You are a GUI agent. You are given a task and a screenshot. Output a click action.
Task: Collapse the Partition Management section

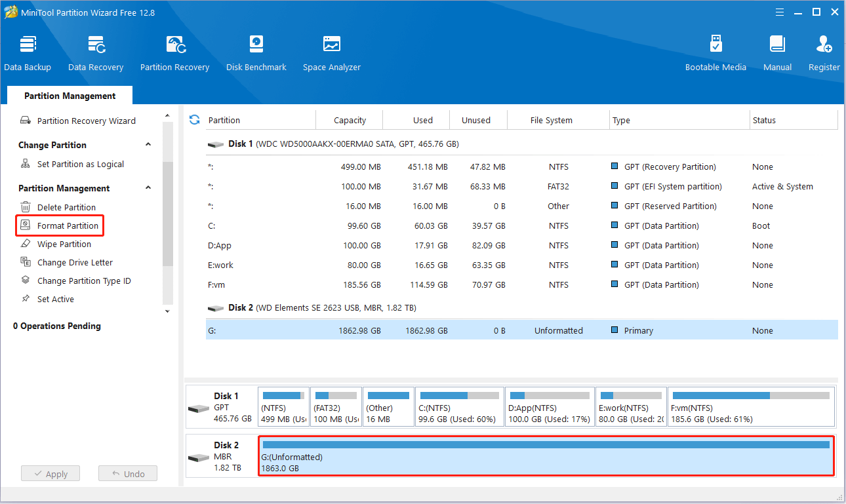148,188
